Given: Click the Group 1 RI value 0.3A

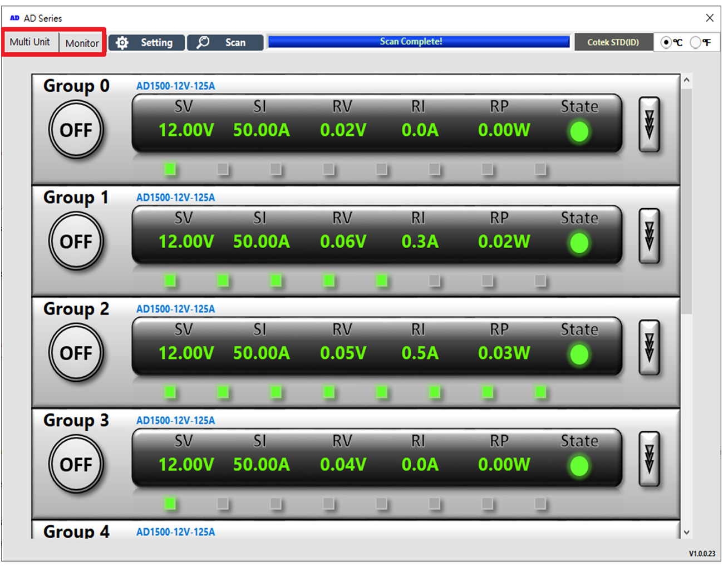Looking at the screenshot, I should (420, 242).
